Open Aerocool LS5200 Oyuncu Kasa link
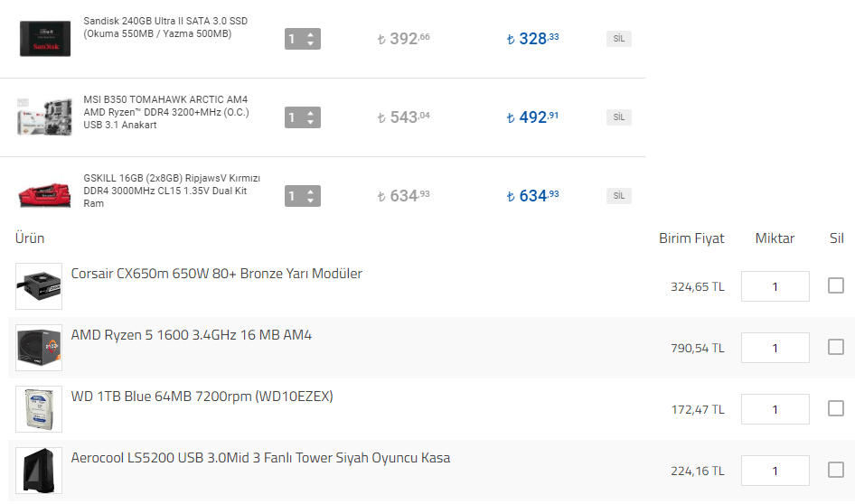 point(260,458)
